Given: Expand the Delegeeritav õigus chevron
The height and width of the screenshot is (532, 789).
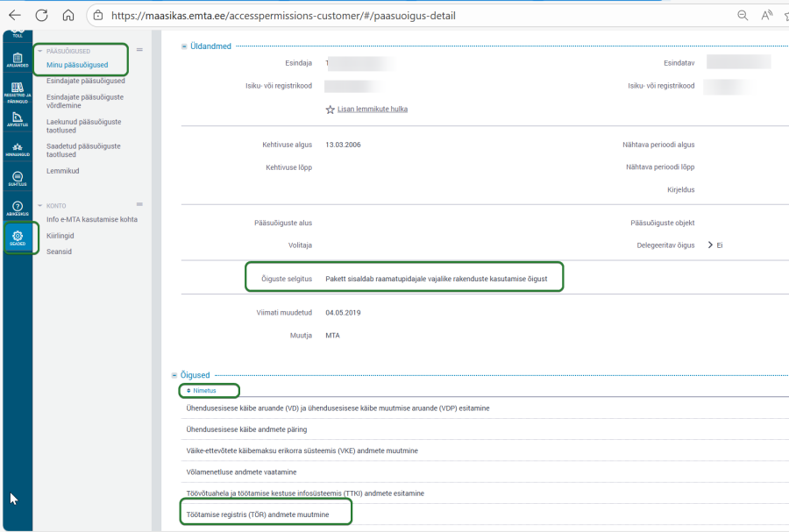Looking at the screenshot, I should click(710, 245).
